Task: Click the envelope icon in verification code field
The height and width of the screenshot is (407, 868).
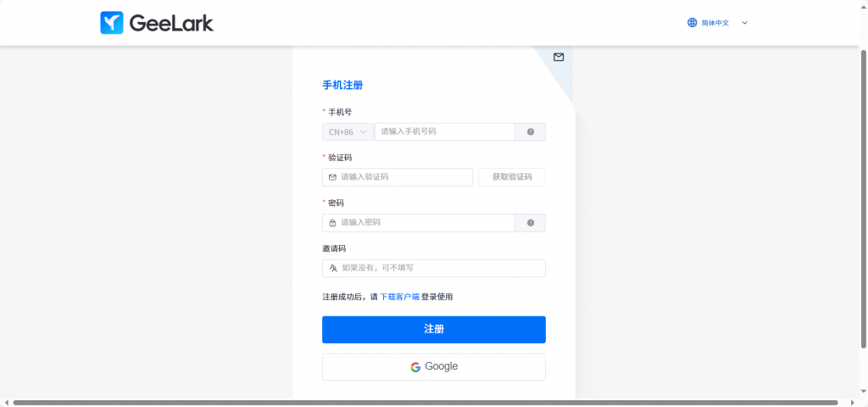Action: [332, 177]
